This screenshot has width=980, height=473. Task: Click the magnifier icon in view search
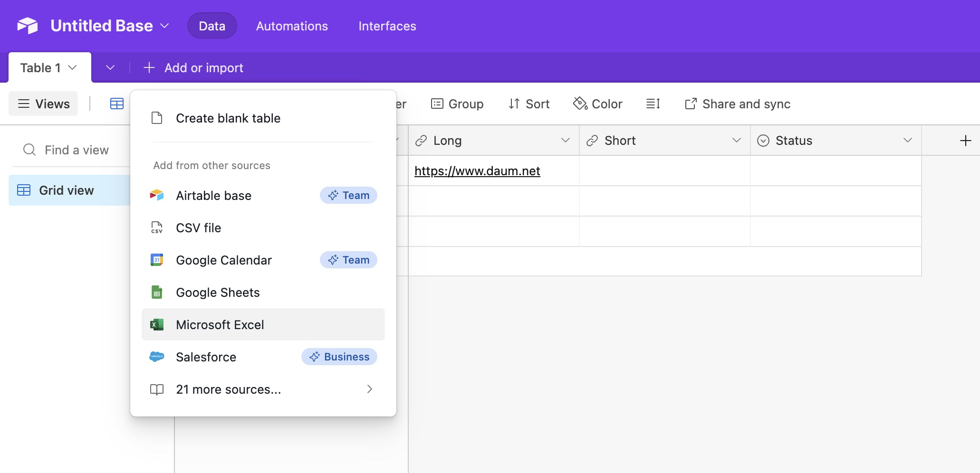29,150
